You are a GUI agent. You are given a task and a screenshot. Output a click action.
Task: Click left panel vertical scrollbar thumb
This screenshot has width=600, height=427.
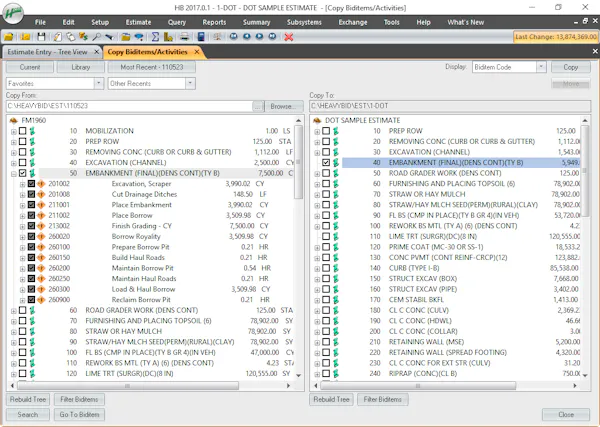pyautogui.click(x=298, y=162)
